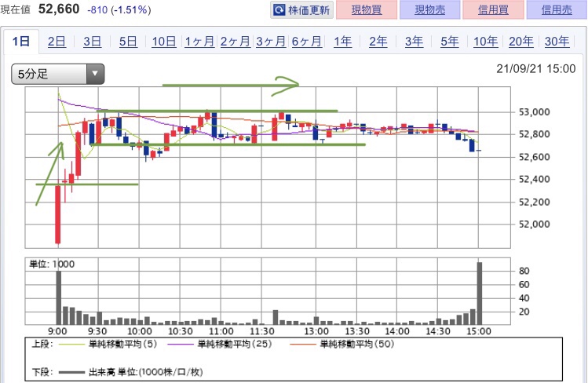Display the 5年 chart
The width and height of the screenshot is (588, 383).
click(x=450, y=42)
